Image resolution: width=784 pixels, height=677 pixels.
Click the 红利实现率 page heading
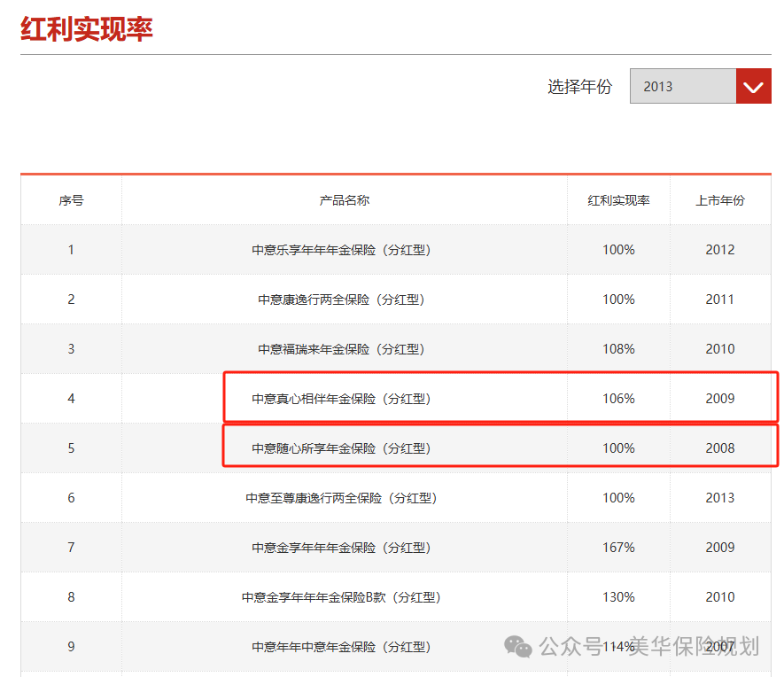point(87,28)
